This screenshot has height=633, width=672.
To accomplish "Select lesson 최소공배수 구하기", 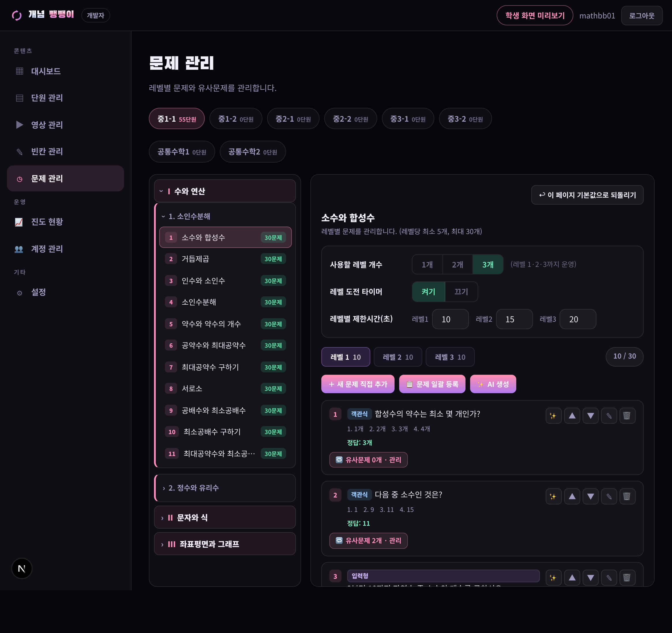I will tap(226, 432).
